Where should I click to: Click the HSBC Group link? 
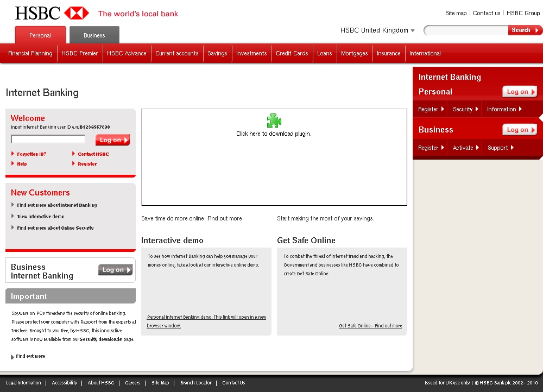[x=523, y=13]
